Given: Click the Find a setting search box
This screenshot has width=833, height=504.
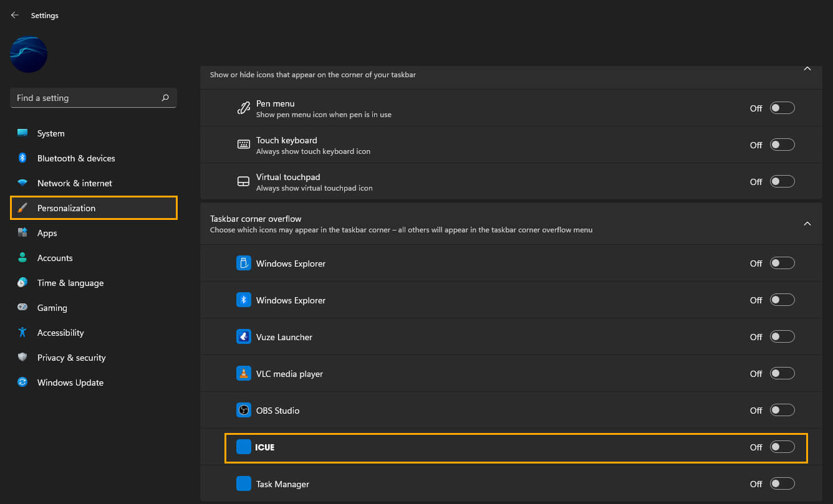Looking at the screenshot, I should click(x=94, y=98).
